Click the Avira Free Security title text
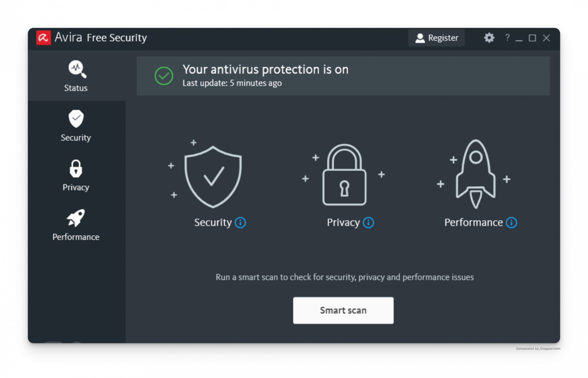This screenshot has width=588, height=378. (x=101, y=38)
